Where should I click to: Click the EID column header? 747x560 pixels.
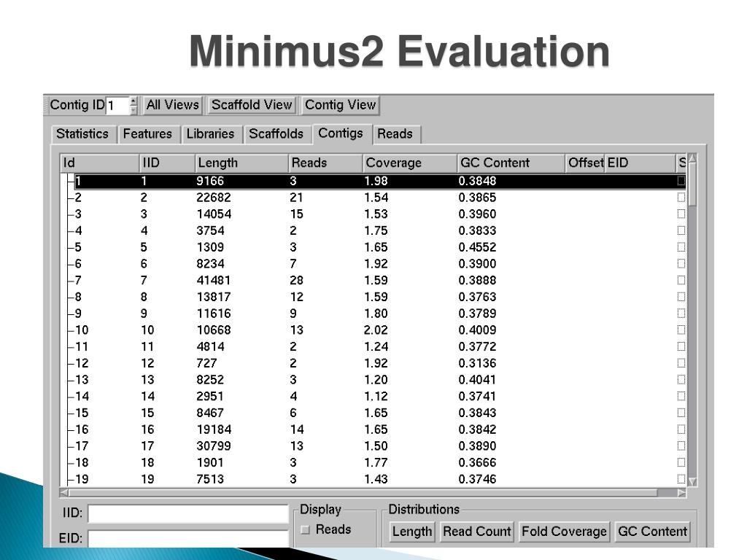coord(640,163)
